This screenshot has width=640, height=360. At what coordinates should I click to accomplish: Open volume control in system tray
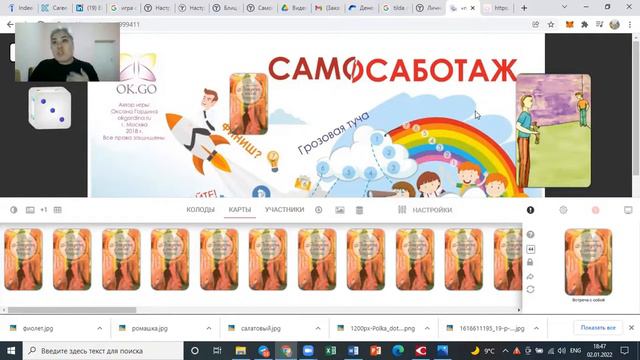(x=562, y=351)
